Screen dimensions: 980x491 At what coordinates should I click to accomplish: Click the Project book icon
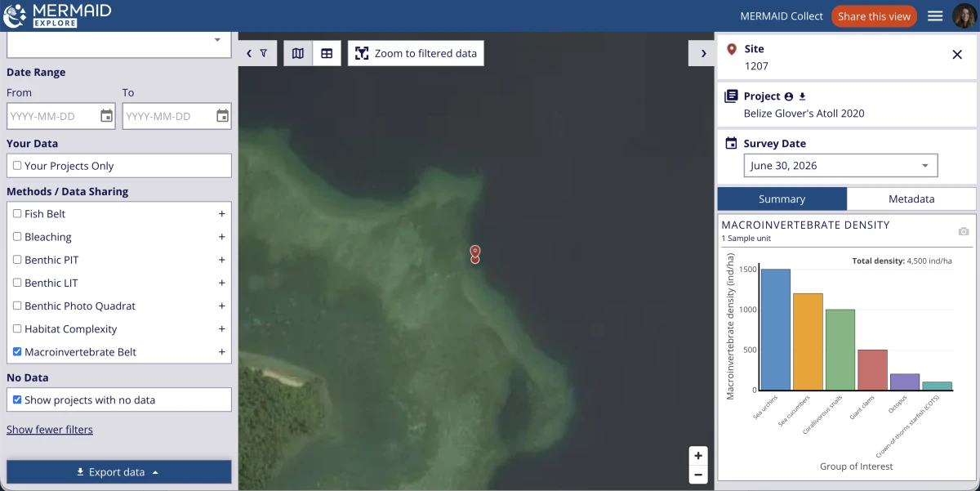tap(732, 96)
